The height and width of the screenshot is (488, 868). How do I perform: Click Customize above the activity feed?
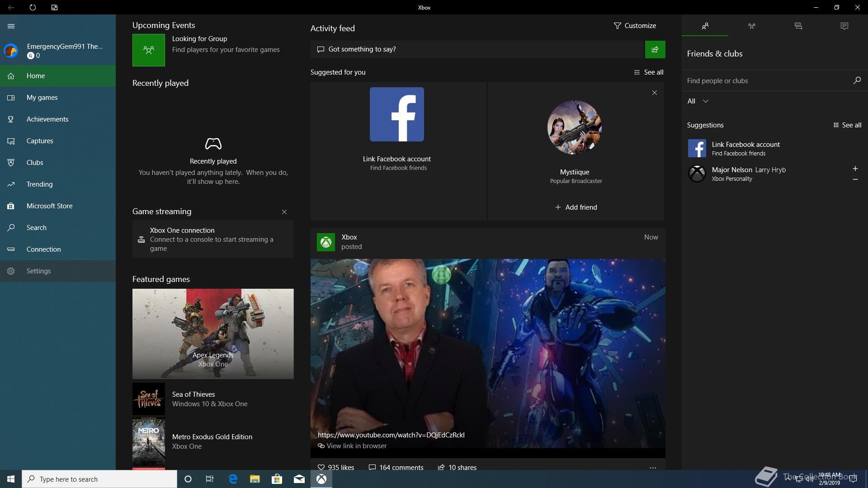(635, 26)
